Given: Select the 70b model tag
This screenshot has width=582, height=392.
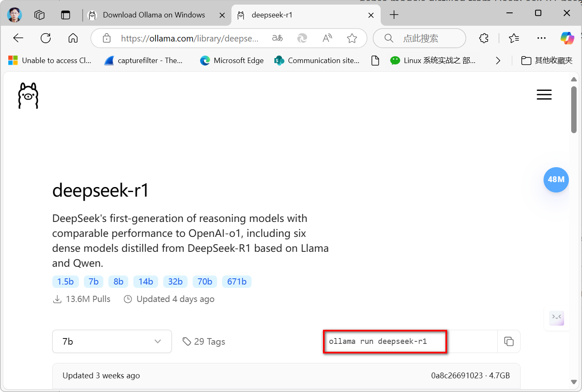Looking at the screenshot, I should (x=205, y=282).
